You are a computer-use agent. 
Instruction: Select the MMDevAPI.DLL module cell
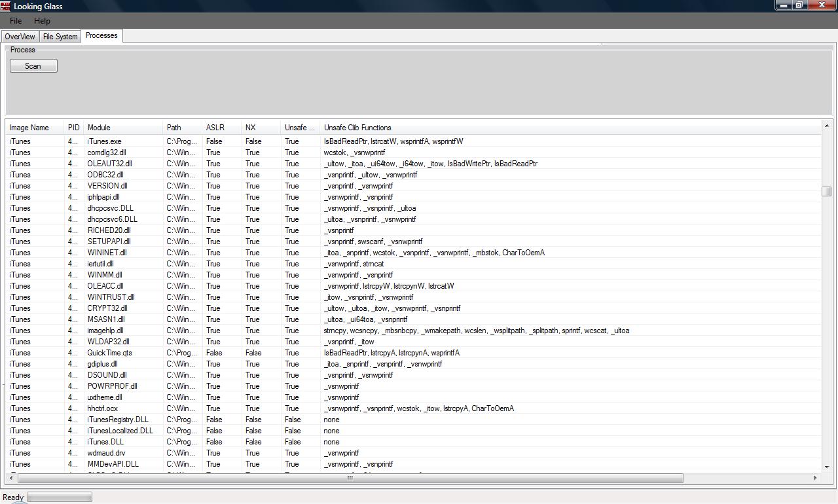tap(123, 464)
